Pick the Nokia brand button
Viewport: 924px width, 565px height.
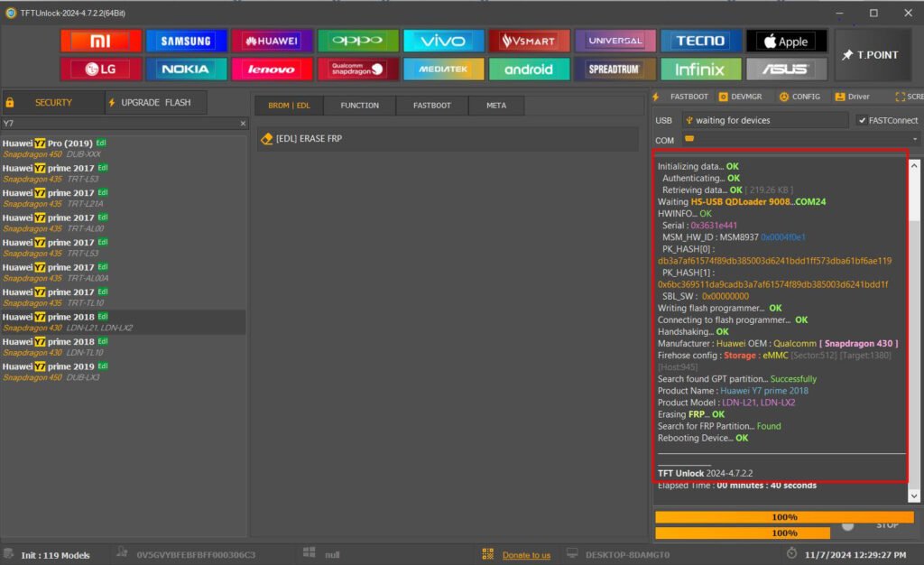click(186, 69)
